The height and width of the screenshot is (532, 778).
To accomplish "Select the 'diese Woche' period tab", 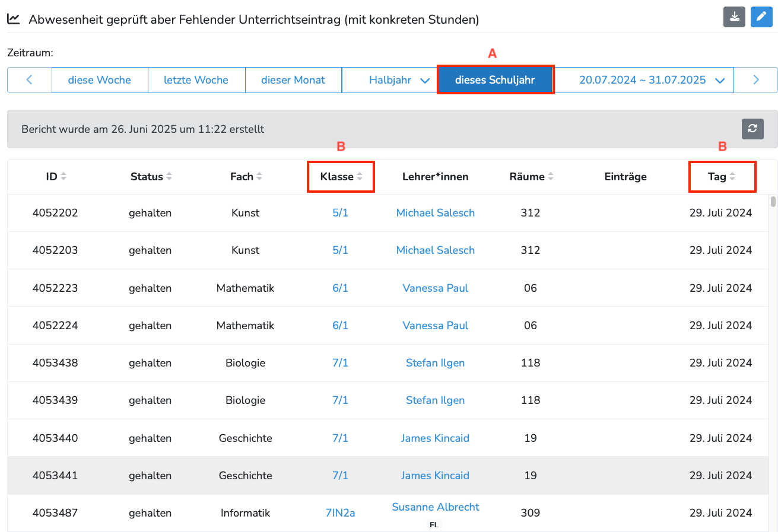I will (99, 80).
